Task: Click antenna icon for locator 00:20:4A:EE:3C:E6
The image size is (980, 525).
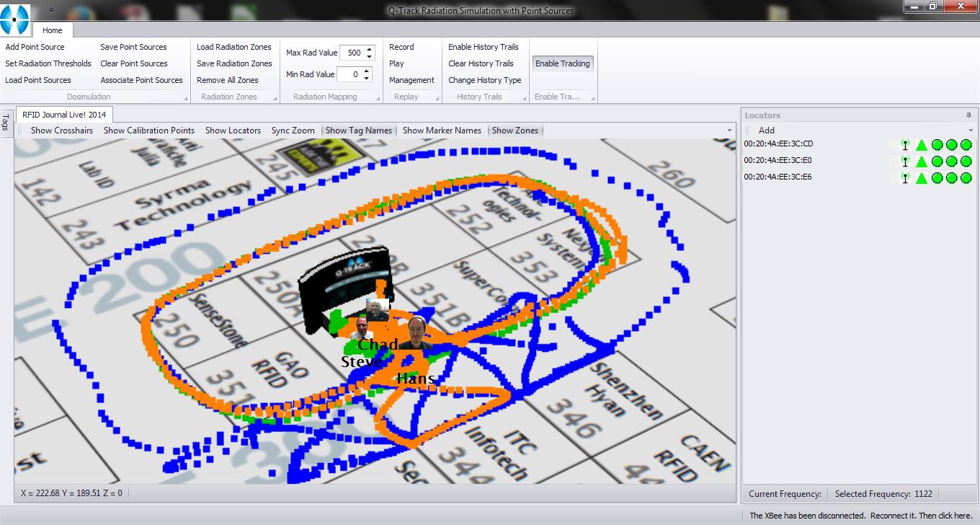Action: tap(904, 177)
